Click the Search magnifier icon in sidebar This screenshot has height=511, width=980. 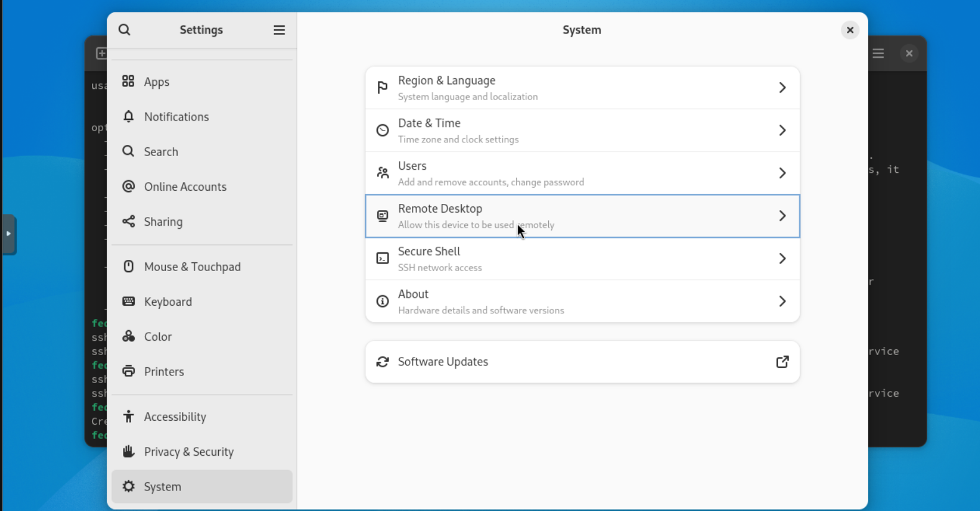click(x=128, y=151)
